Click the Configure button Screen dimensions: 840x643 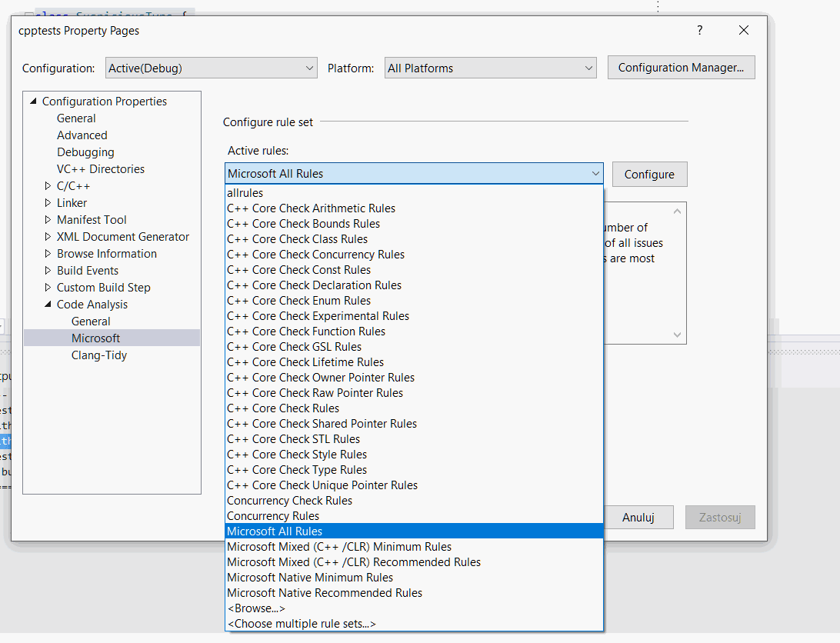click(x=649, y=174)
